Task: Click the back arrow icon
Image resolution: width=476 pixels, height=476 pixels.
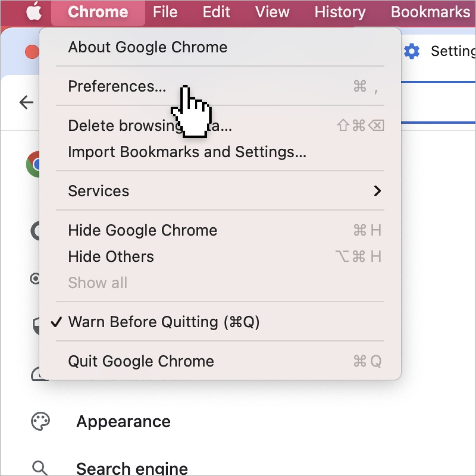Action: pyautogui.click(x=26, y=102)
